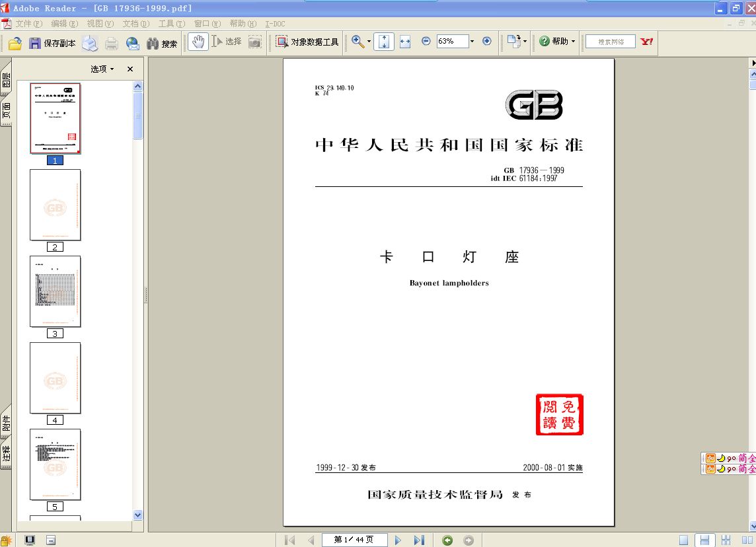Click the thumbnail panel scrollbar handle
756x547 pixels.
138,115
